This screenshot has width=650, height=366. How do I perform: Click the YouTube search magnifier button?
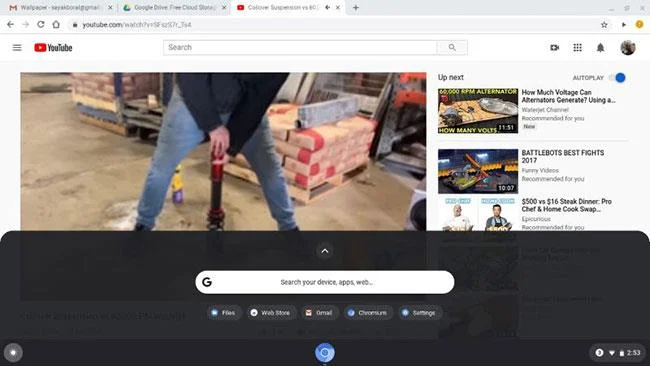(452, 47)
